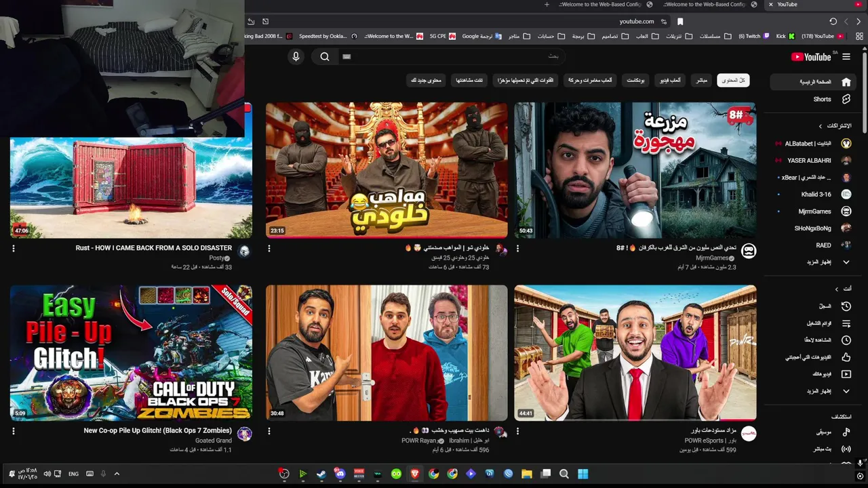The height and width of the screenshot is (488, 868).
Task: Expand show more under subscriptions
Action: pyautogui.click(x=812, y=262)
